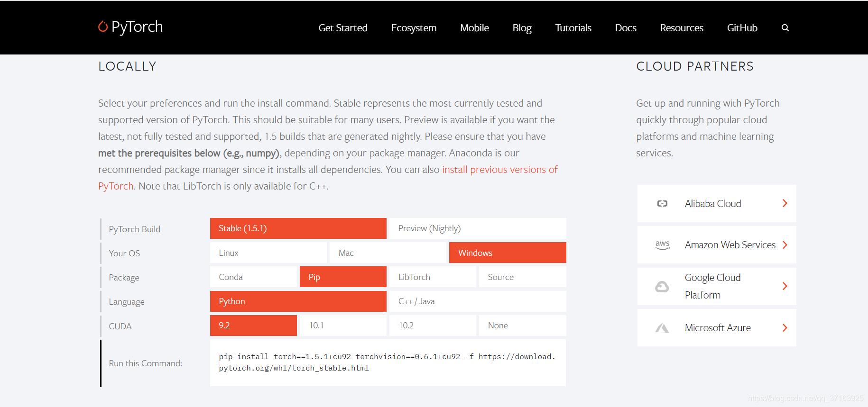The image size is (868, 407).
Task: Open the Docs menu
Action: pyautogui.click(x=626, y=28)
